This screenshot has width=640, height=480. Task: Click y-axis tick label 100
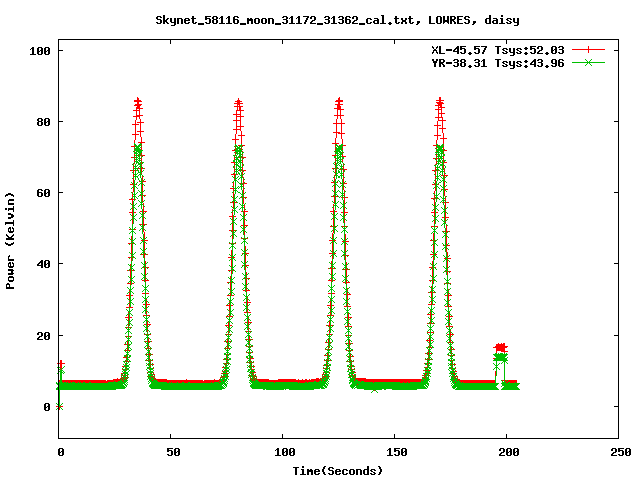[40, 51]
